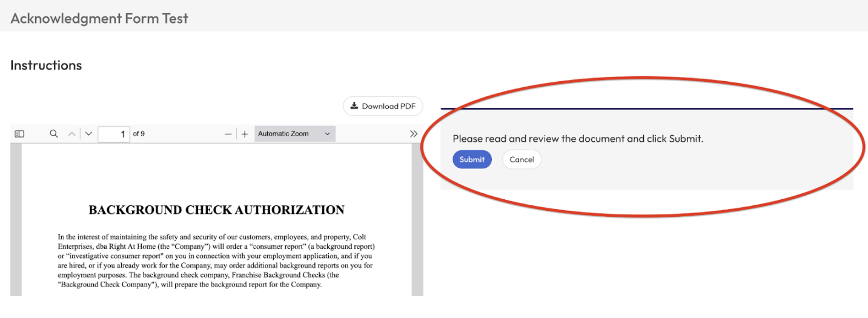Image resolution: width=868 pixels, height=318 pixels.
Task: Click the 'Please read and review' message
Action: coord(578,139)
